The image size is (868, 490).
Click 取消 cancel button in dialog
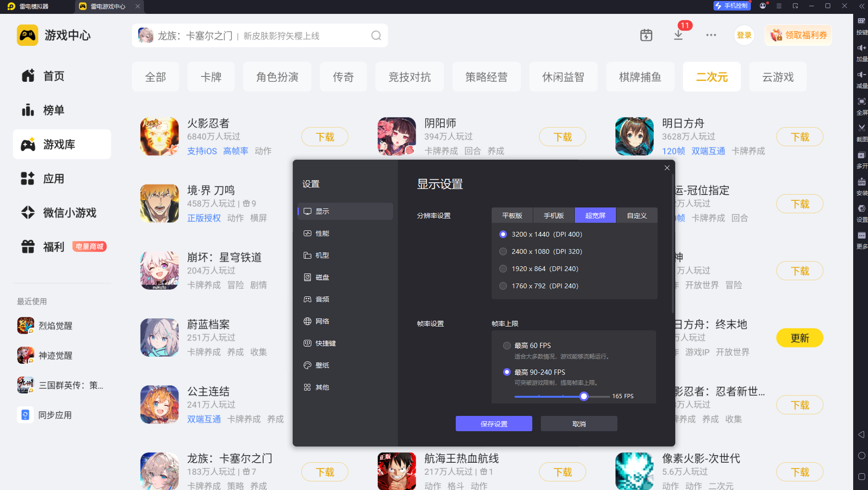[579, 424]
